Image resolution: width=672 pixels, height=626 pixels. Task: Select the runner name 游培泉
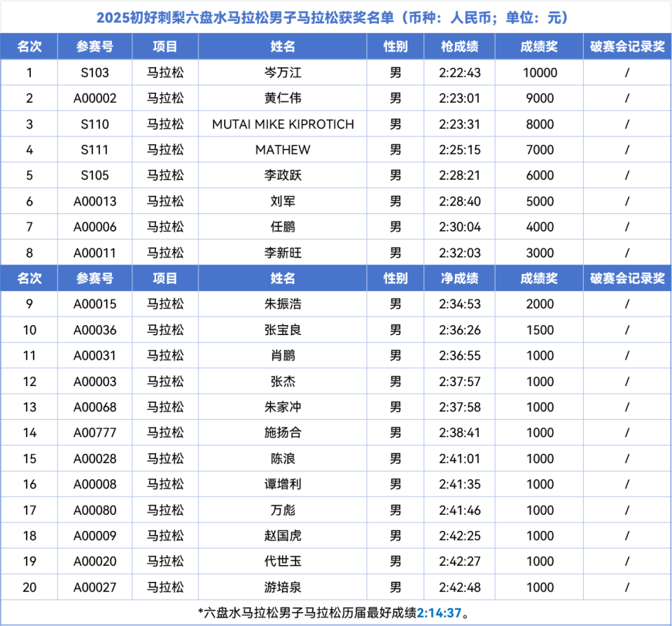tap(283, 588)
